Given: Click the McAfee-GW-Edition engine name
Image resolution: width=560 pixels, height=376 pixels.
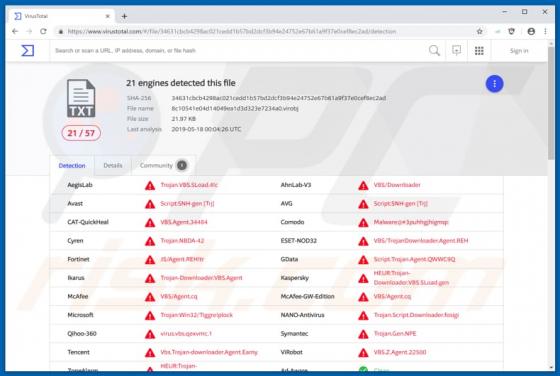Looking at the screenshot, I should pos(307,296).
